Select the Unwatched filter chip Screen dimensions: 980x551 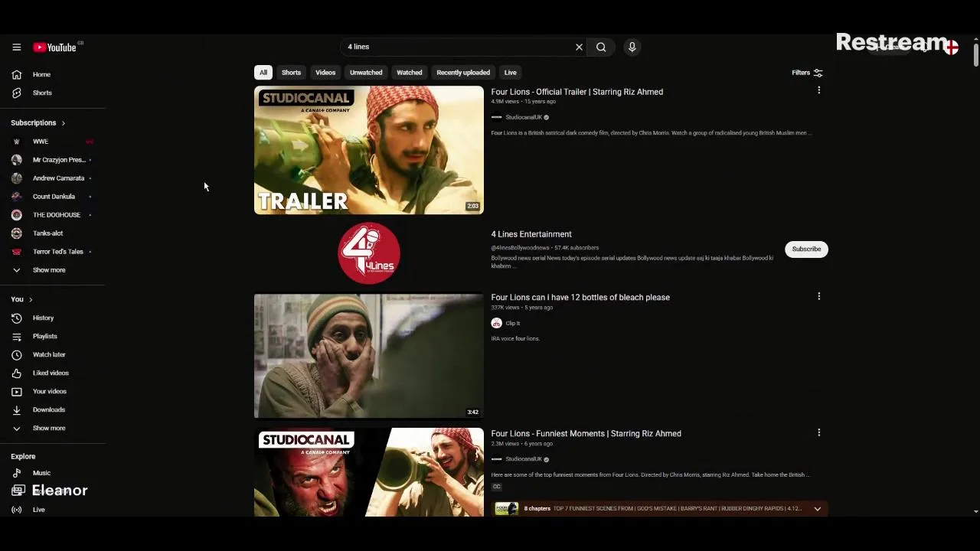(366, 73)
